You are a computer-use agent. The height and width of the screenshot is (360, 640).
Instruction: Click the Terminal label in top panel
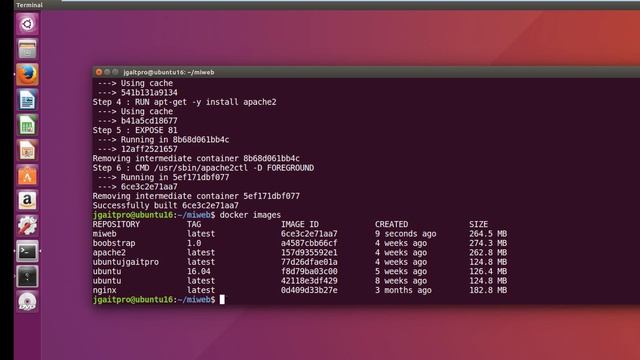point(29,5)
